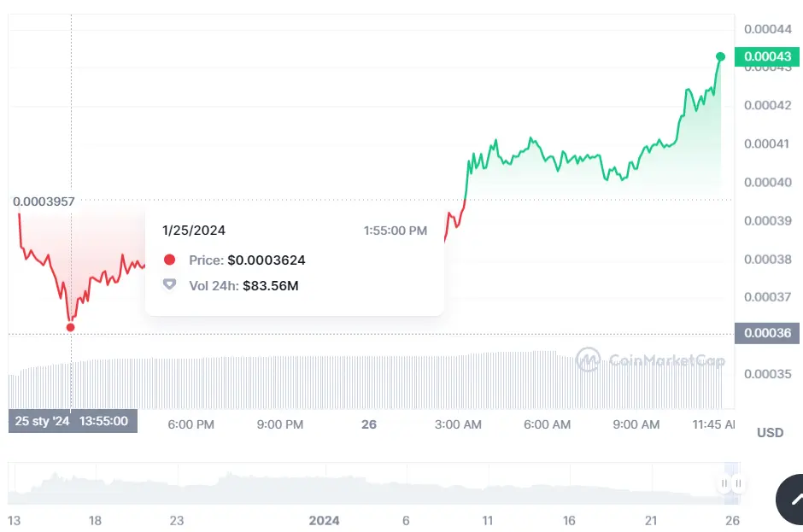Image resolution: width=803 pixels, height=532 pixels.
Task: Click 2024 in the overview navigator
Action: (x=324, y=520)
